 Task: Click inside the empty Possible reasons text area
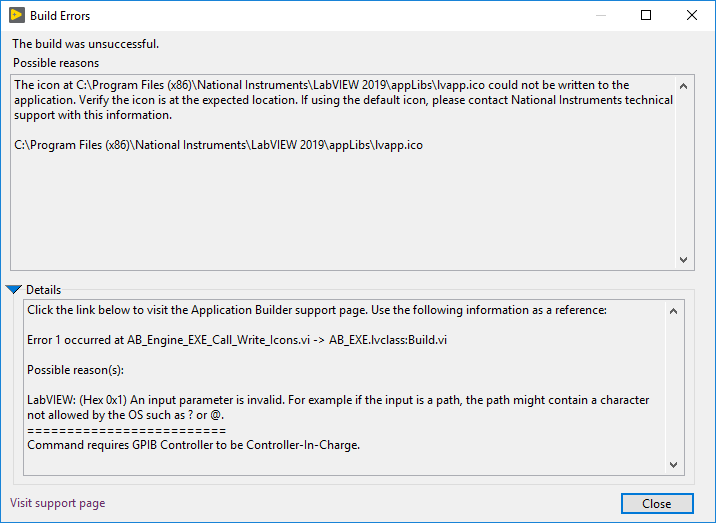point(342,210)
